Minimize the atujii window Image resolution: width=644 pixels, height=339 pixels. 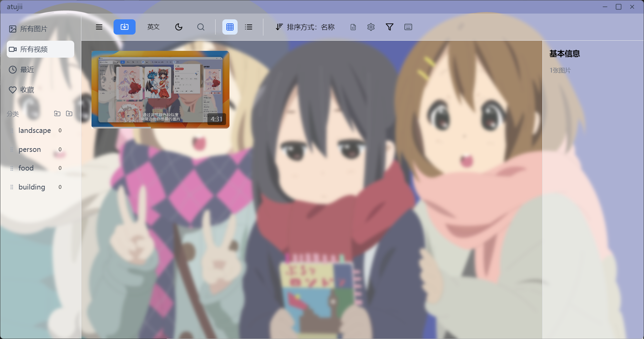pyautogui.click(x=605, y=7)
